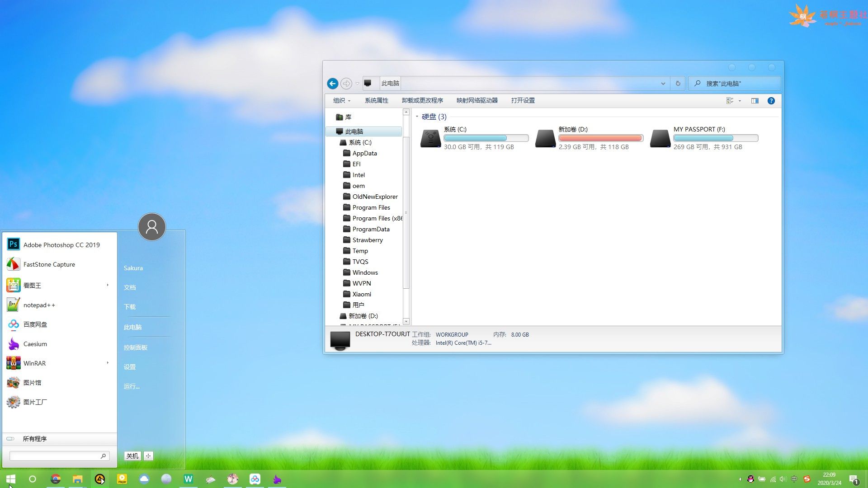Open Chrome from the taskbar
The height and width of the screenshot is (488, 868).
tap(56, 479)
